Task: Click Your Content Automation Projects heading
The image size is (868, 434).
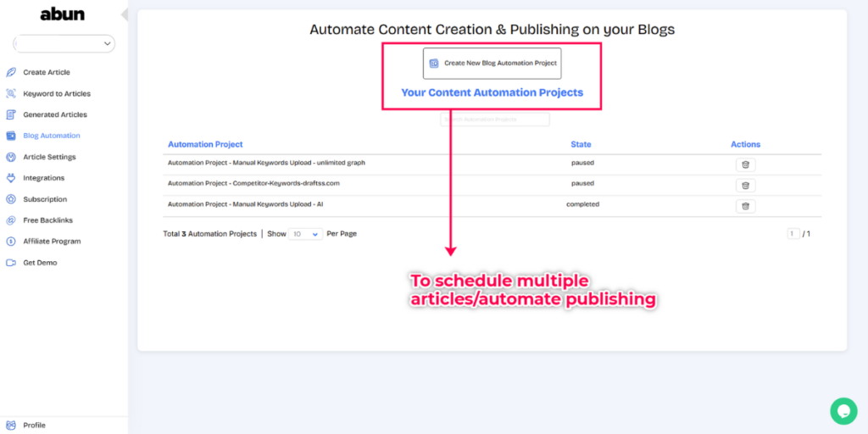Action: tap(492, 92)
